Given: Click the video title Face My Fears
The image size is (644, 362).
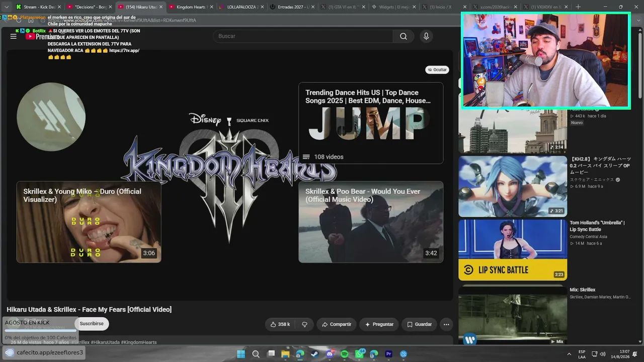Looking at the screenshot, I should tap(89, 309).
